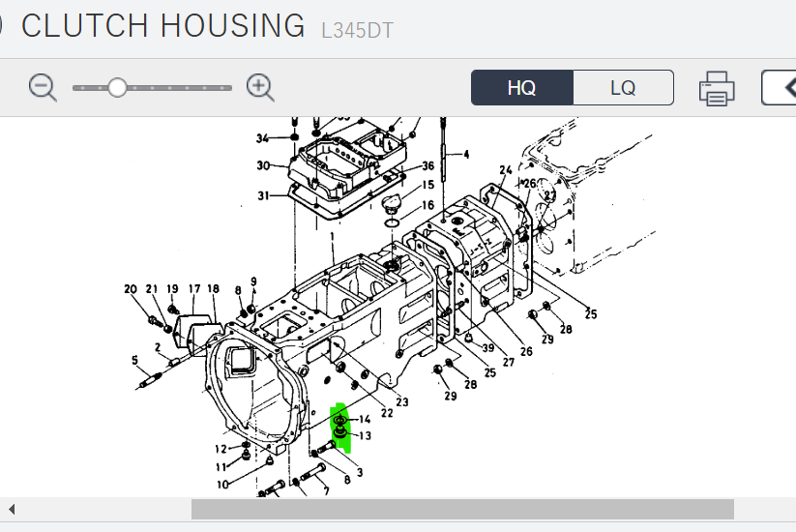Select part number 13 label
The image size is (796, 532).
(x=365, y=435)
